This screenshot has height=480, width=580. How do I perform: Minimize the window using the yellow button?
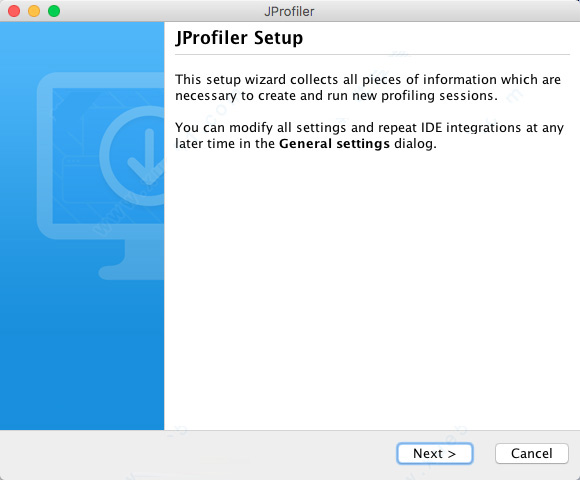coord(34,11)
